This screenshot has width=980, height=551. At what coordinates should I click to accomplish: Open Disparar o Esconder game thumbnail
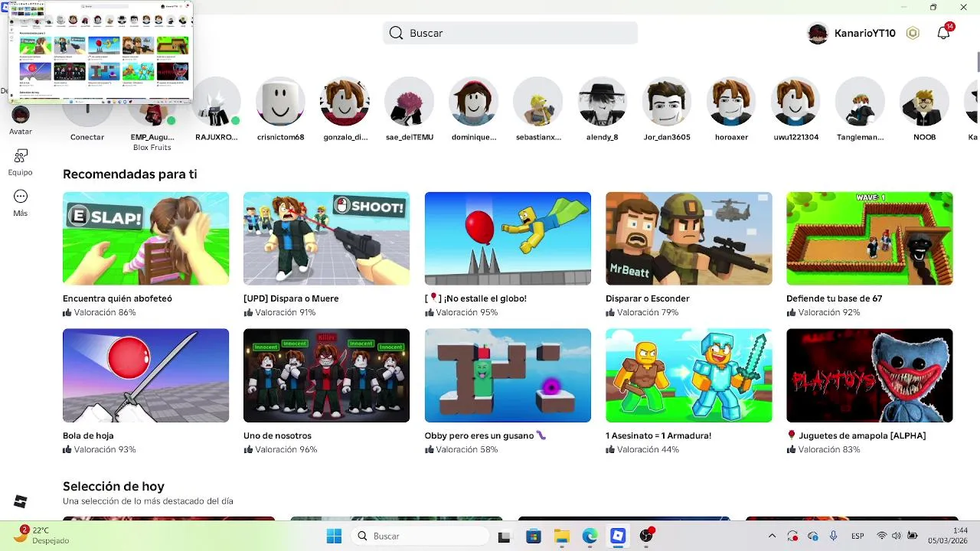[x=689, y=239]
